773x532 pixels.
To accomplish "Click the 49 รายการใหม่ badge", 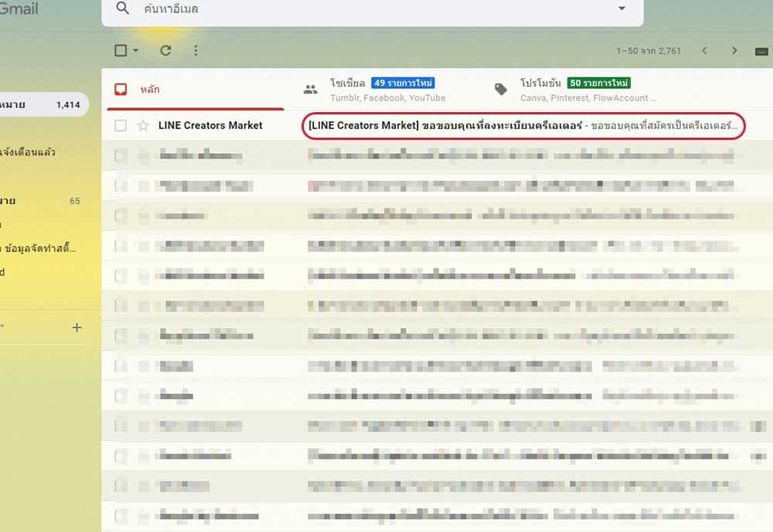I will point(403,83).
